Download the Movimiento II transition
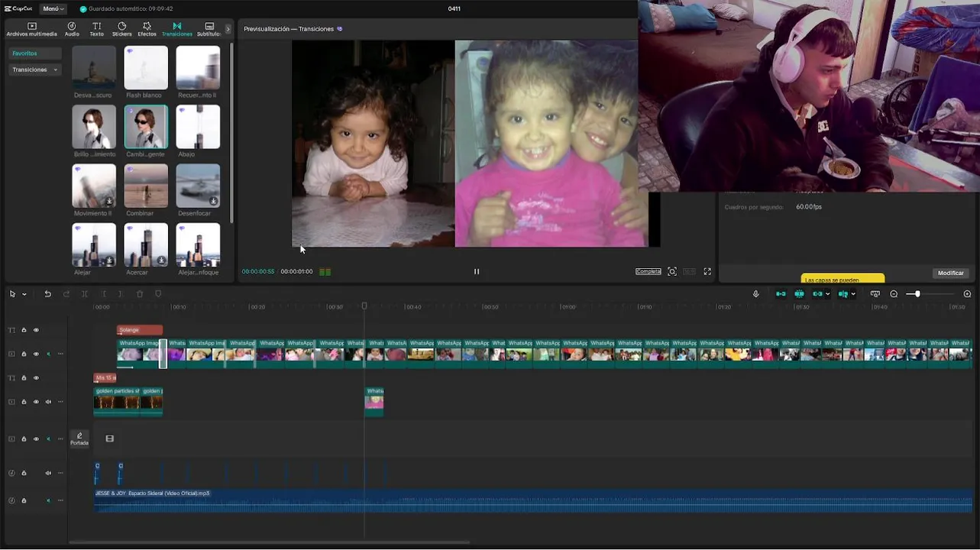The image size is (980, 550). pyautogui.click(x=109, y=202)
